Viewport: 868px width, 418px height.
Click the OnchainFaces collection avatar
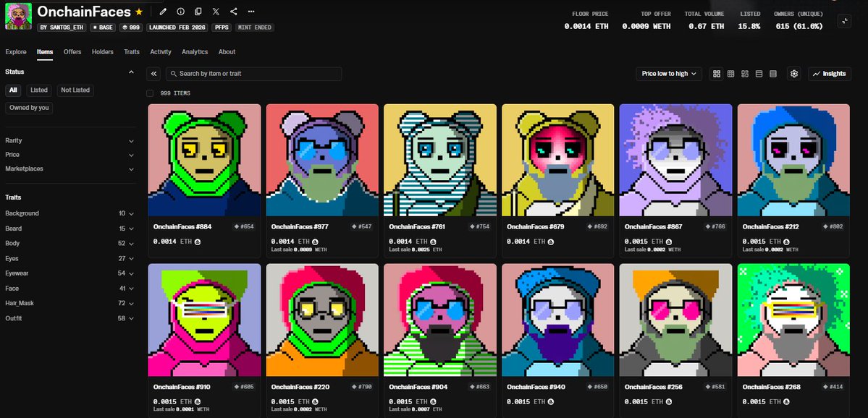pos(18,17)
